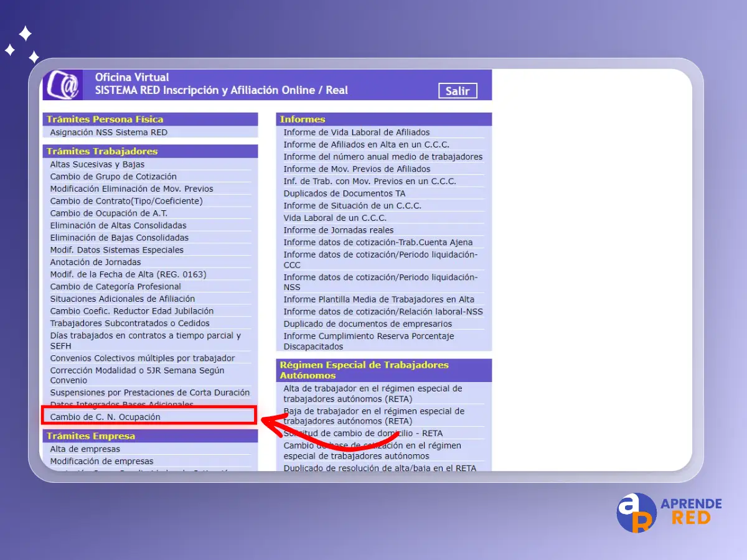Image resolution: width=747 pixels, height=560 pixels.
Task: Select Altas Sucesivas y Bajas
Action: 97,164
